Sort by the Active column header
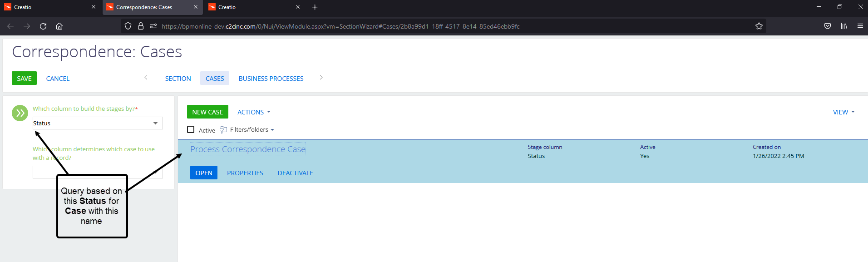Image resolution: width=868 pixels, height=262 pixels. (x=648, y=147)
